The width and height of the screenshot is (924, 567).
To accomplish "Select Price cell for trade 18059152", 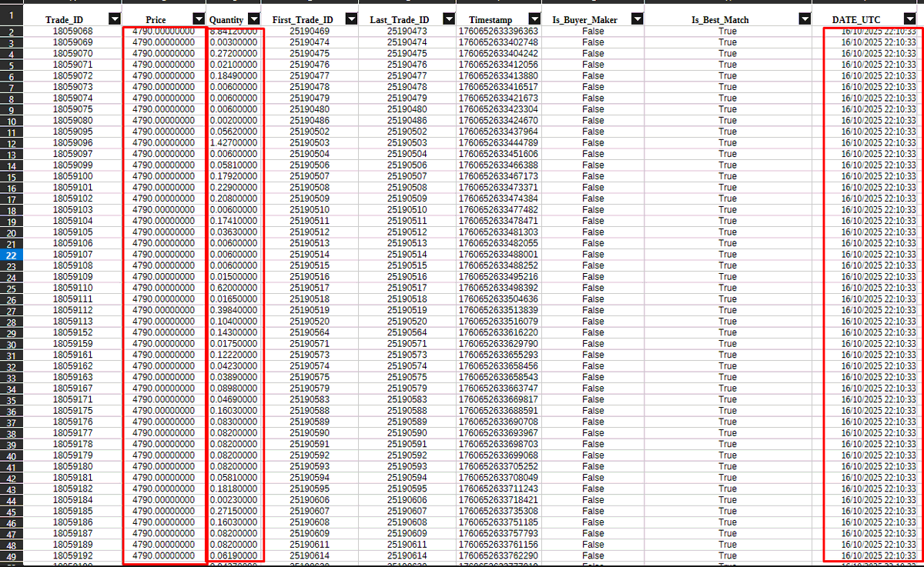I will tap(164, 332).
